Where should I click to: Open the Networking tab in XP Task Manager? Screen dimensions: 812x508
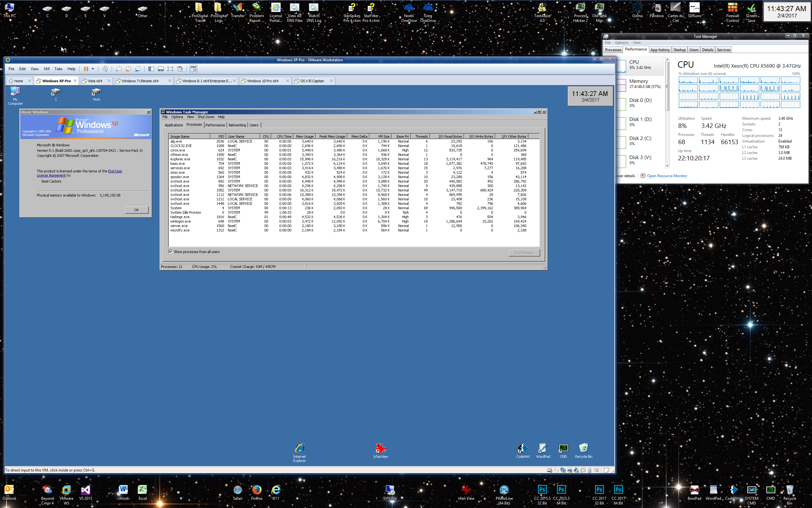coord(237,125)
